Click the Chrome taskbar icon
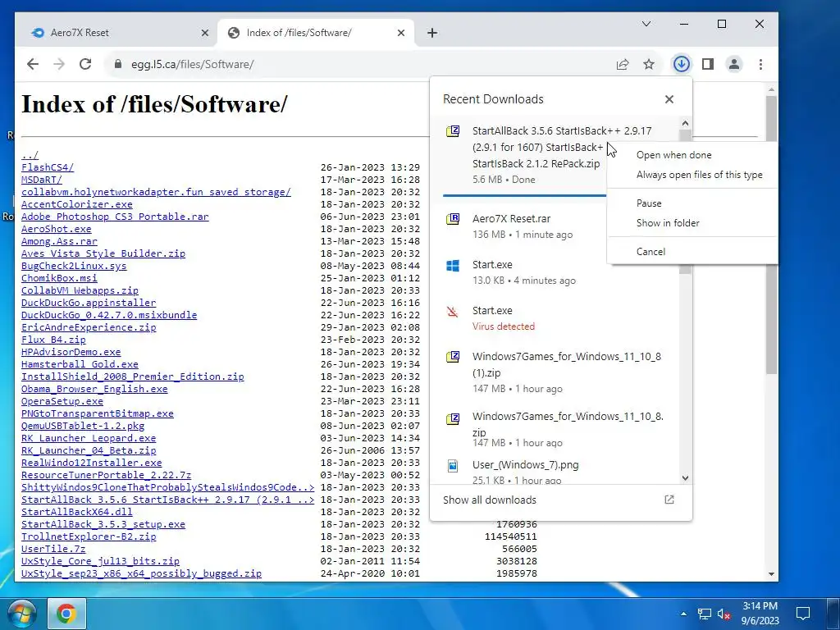840x630 pixels. coord(66,614)
